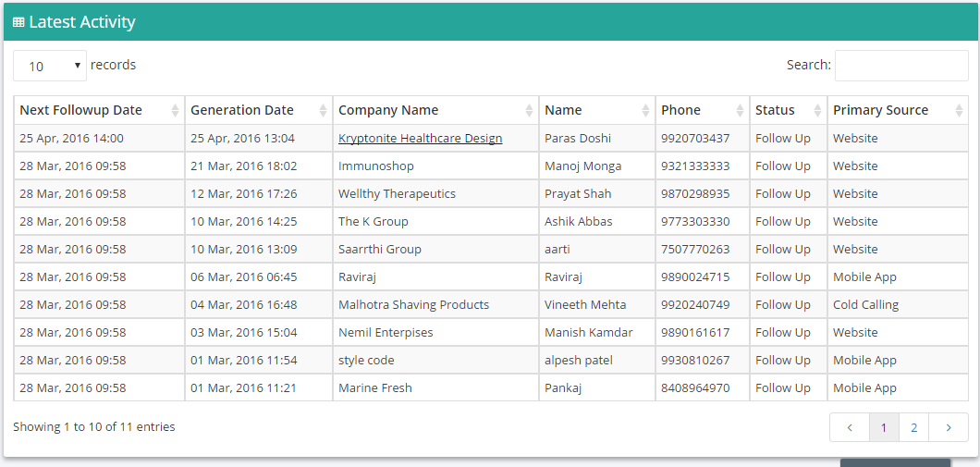Focus the Search input field
Image resolution: width=980 pixels, height=467 pixels.
(901, 66)
